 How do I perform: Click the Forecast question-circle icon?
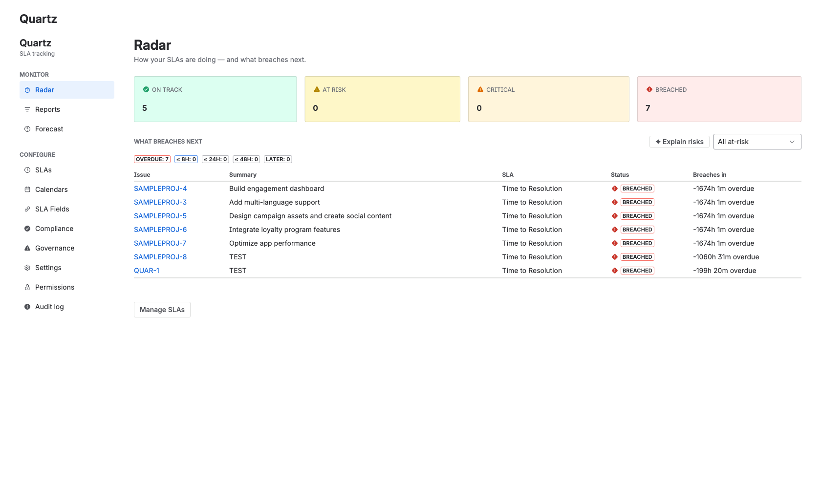pyautogui.click(x=27, y=129)
